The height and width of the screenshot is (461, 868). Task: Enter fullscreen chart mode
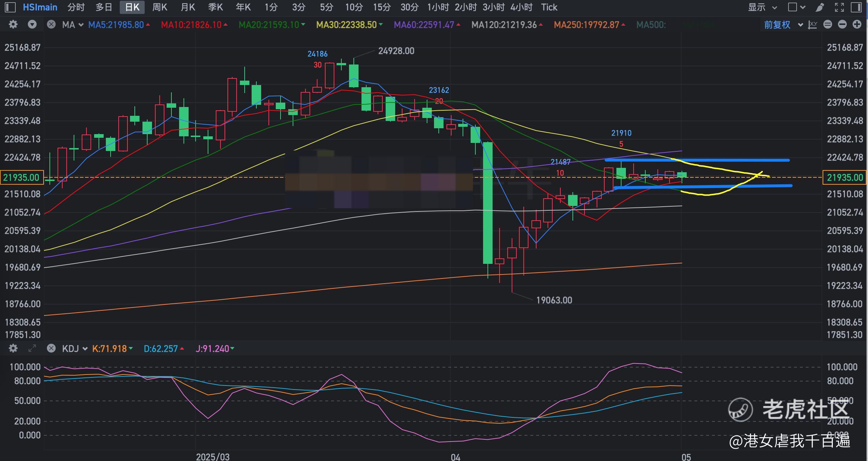point(839,7)
